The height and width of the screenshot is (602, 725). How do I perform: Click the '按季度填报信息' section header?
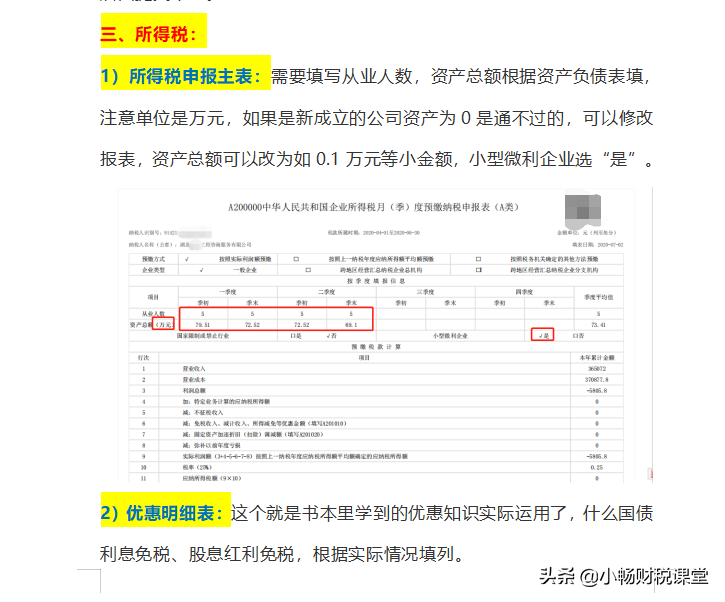point(376,281)
